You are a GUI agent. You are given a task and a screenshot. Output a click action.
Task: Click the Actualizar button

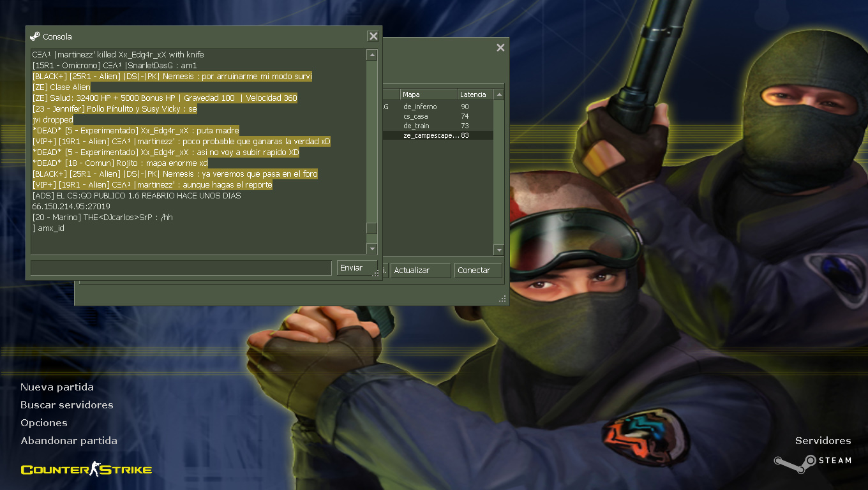tap(419, 271)
